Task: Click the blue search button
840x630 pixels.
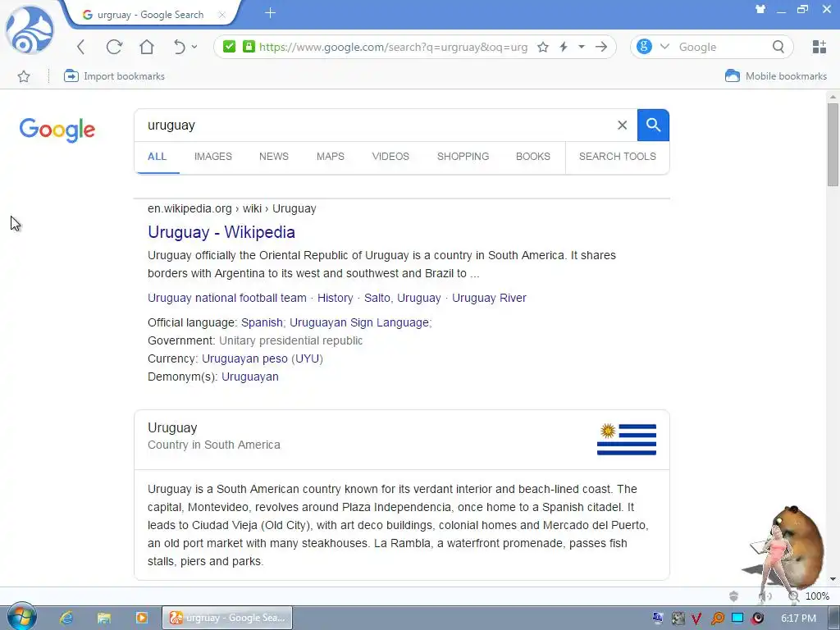Action: pyautogui.click(x=653, y=126)
